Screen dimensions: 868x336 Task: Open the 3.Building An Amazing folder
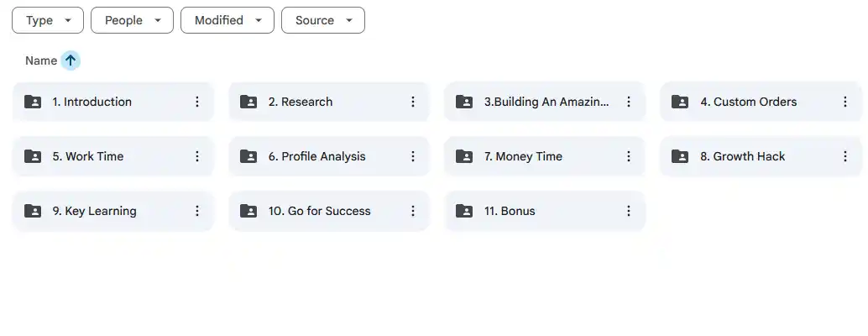tap(546, 102)
